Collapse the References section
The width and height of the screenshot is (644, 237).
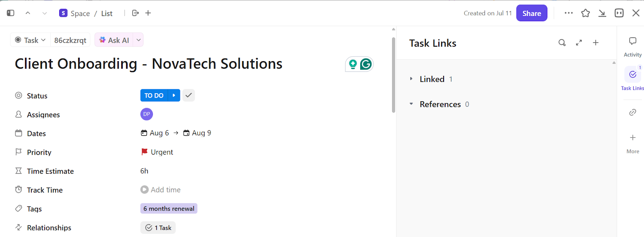pos(411,104)
